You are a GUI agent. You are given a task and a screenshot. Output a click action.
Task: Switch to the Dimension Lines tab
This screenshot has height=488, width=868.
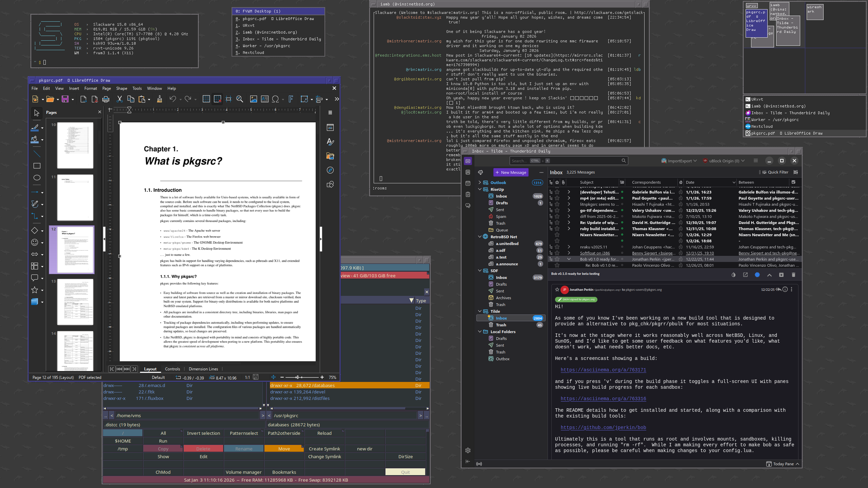[x=203, y=369]
